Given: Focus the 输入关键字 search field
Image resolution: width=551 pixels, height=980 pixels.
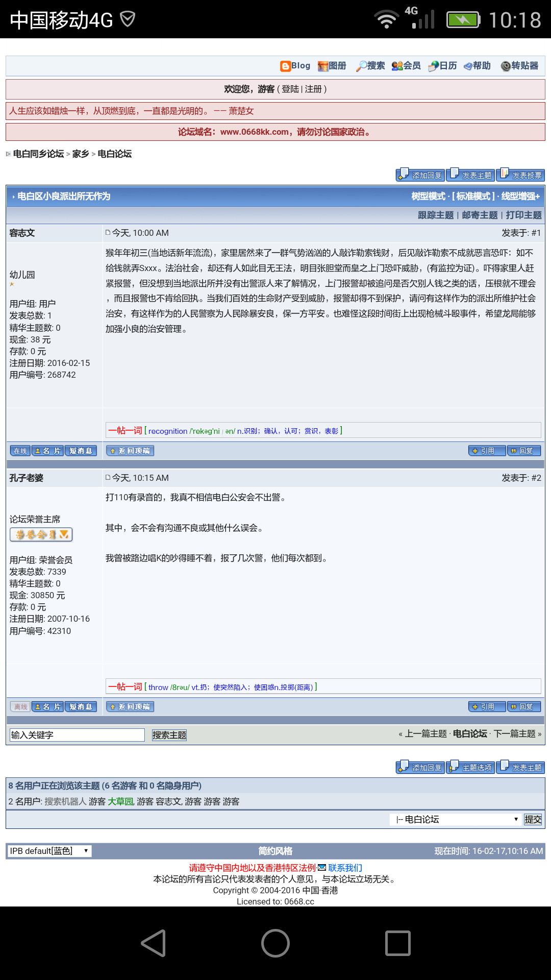Looking at the screenshot, I should (77, 735).
